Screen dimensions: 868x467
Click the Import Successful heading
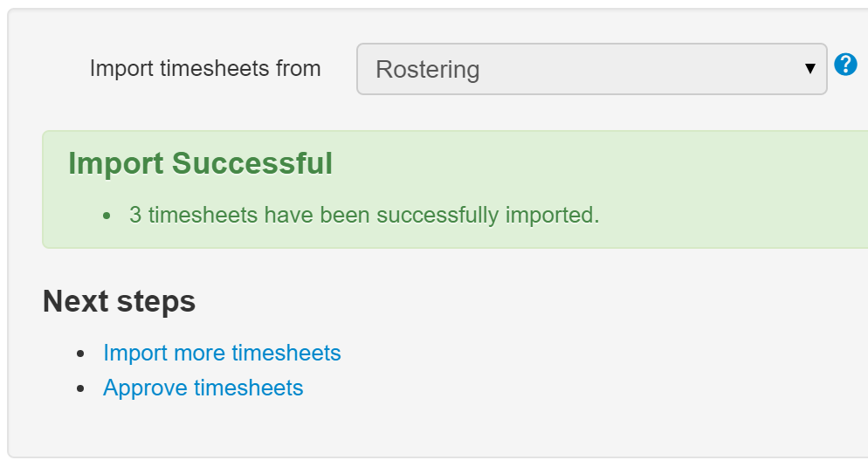200,163
